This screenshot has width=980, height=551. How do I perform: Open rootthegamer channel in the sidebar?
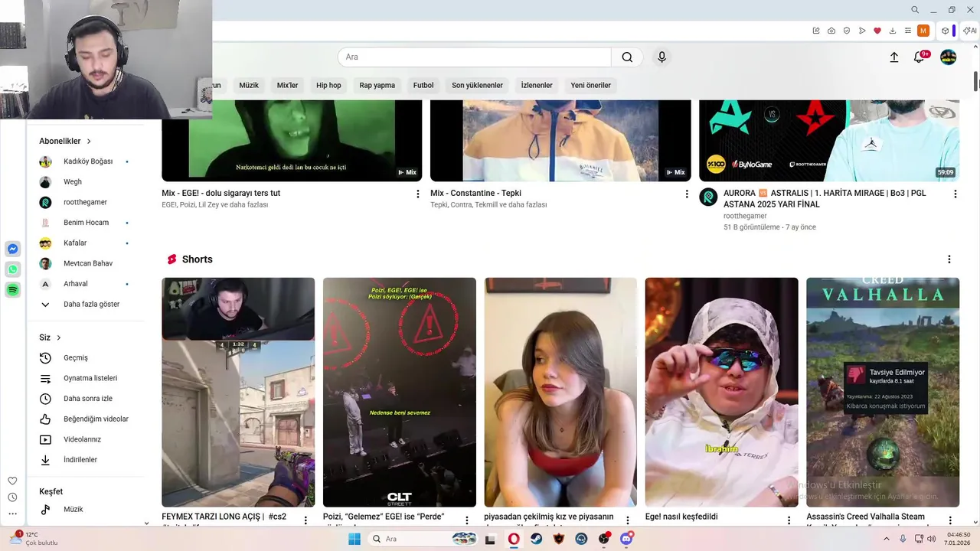pyautogui.click(x=85, y=202)
